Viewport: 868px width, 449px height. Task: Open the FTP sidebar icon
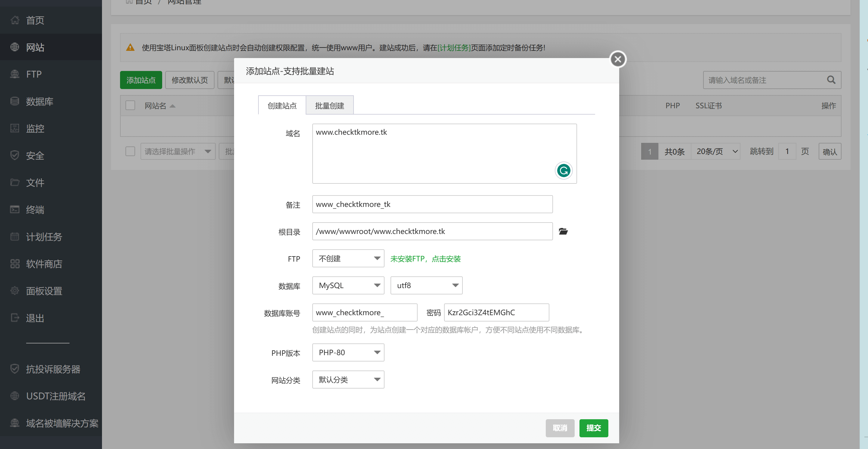(x=14, y=74)
